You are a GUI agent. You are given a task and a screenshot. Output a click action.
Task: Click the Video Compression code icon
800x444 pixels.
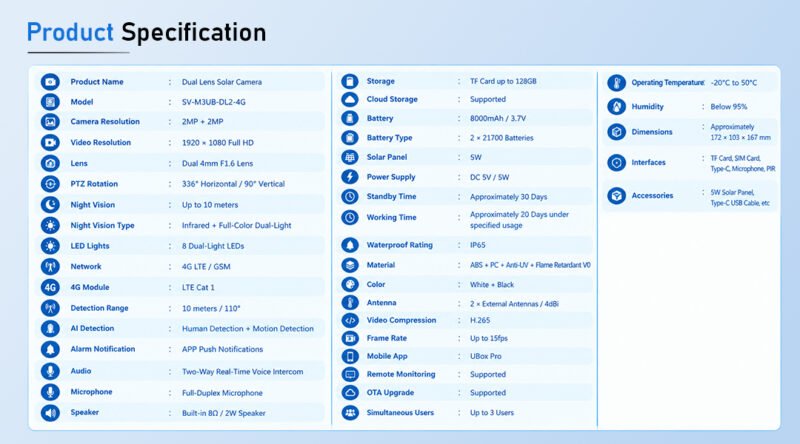[350, 320]
